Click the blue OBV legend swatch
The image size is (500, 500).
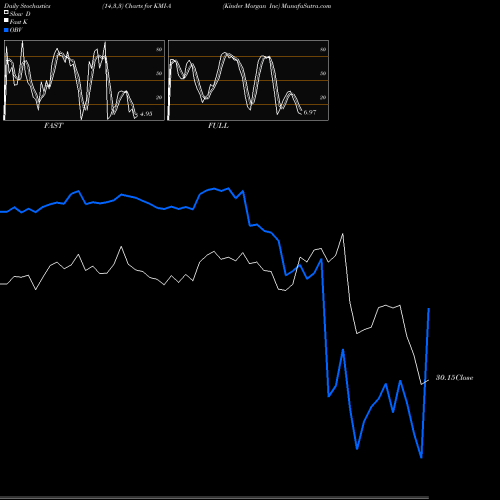tap(6, 30)
